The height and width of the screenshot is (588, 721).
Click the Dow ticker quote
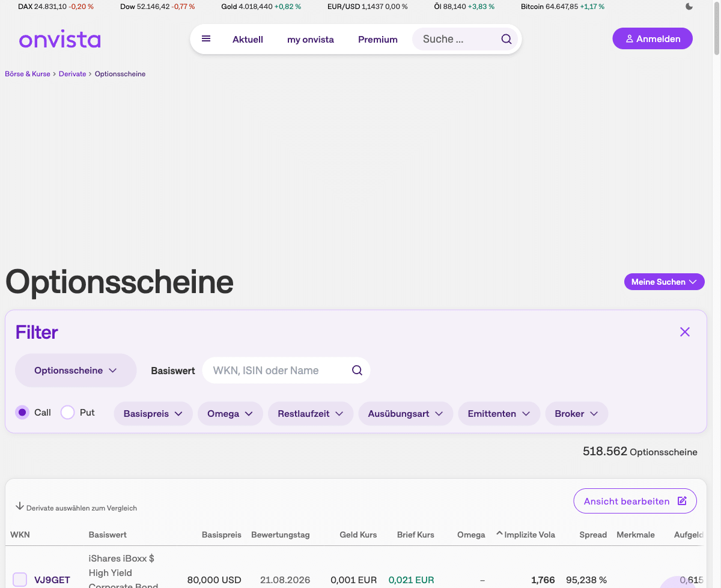[x=158, y=7]
